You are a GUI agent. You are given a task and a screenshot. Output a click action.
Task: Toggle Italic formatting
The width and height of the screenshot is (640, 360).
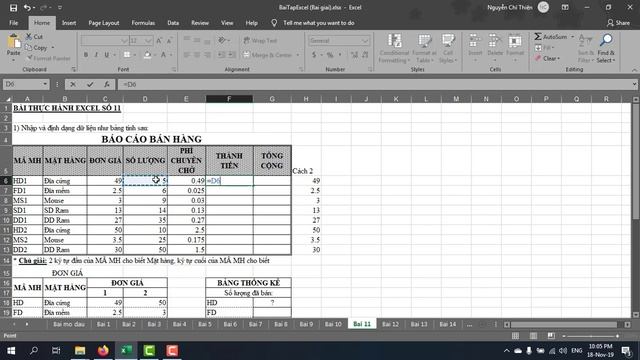(96, 55)
